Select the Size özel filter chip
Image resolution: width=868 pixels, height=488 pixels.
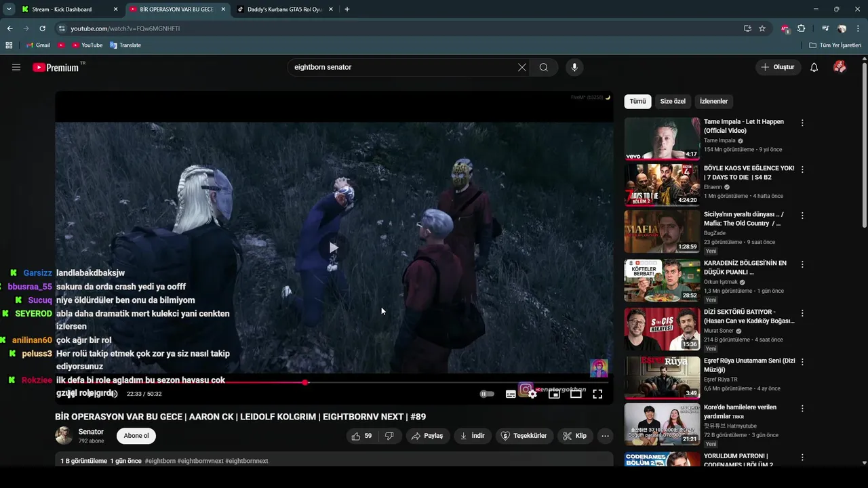click(673, 101)
